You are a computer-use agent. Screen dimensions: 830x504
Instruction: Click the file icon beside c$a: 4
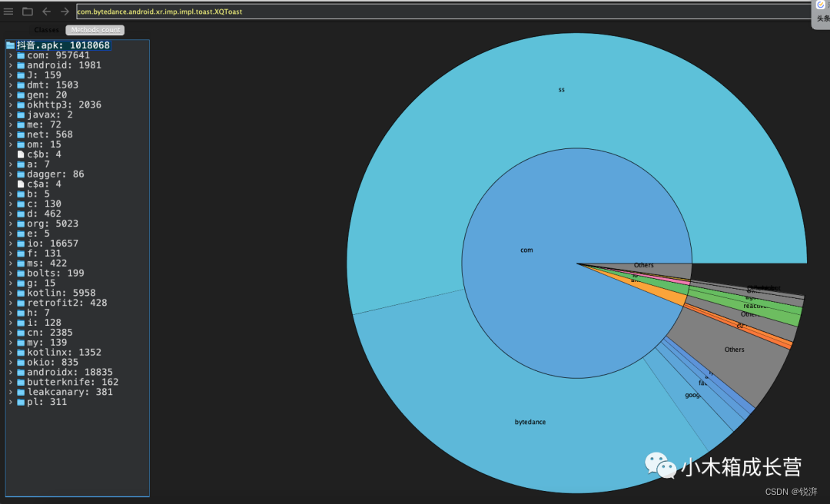(21, 184)
